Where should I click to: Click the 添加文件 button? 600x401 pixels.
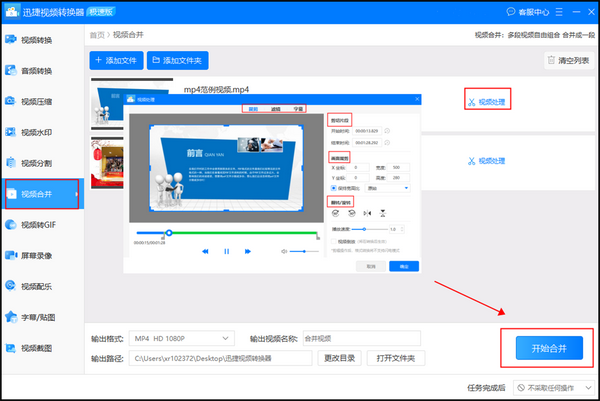coord(117,61)
